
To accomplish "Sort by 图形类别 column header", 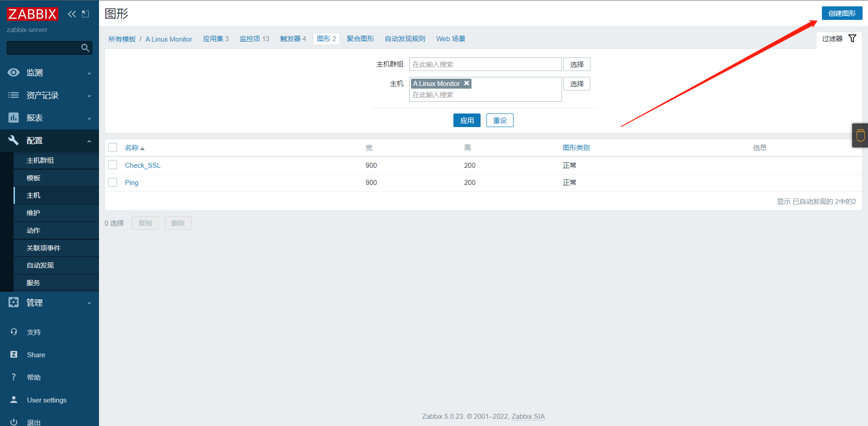I will coord(576,148).
